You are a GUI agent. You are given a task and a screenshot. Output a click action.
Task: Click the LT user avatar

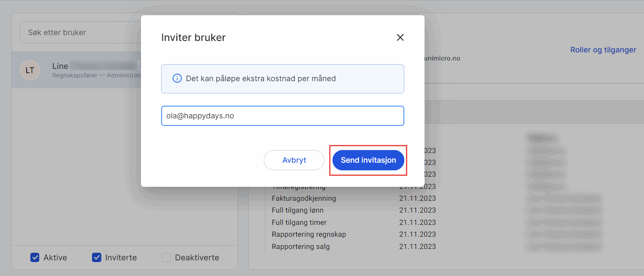(x=30, y=71)
